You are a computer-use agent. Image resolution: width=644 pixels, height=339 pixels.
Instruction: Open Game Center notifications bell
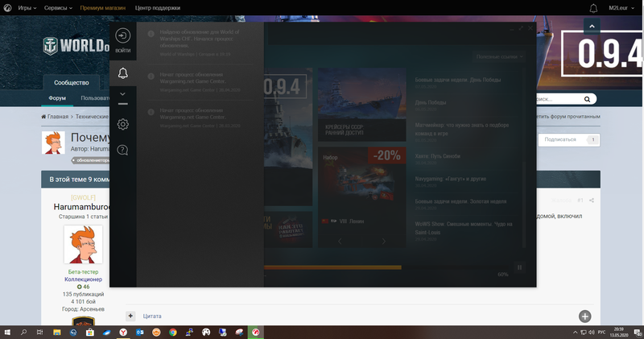[123, 73]
